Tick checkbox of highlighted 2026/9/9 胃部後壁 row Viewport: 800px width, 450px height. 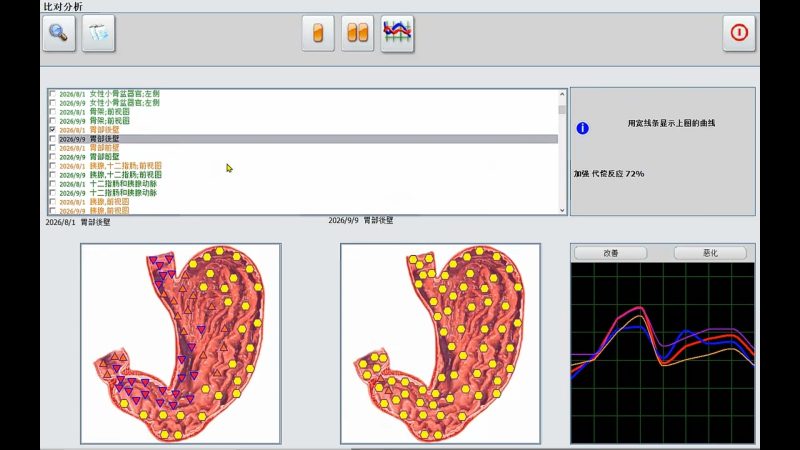(53, 139)
